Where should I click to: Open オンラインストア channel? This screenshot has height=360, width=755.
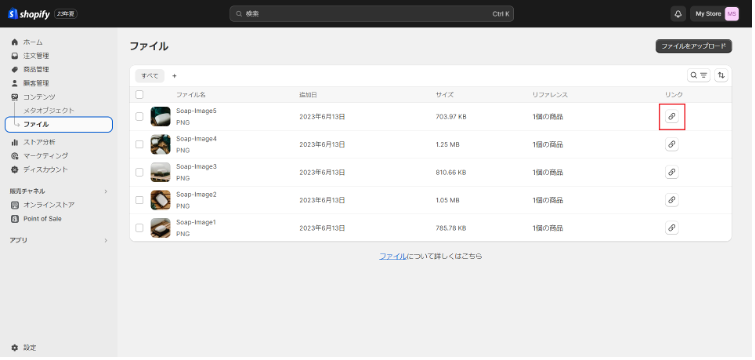point(49,205)
